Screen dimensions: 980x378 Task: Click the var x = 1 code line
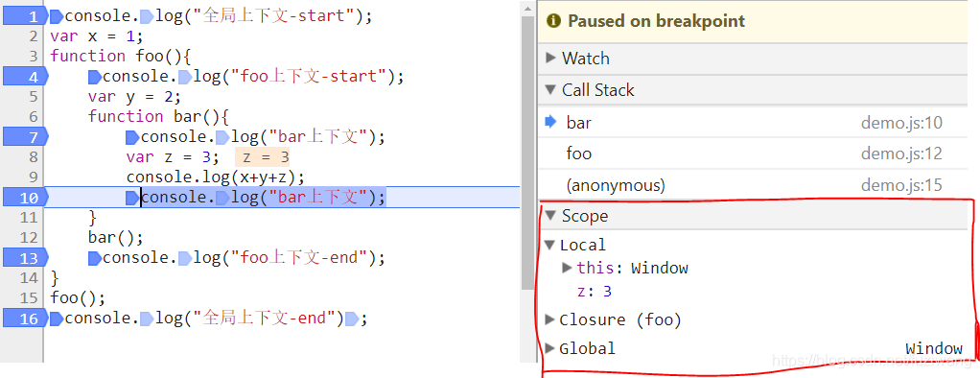click(x=97, y=35)
